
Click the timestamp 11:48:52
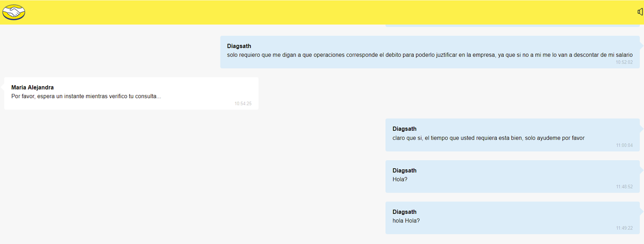[624, 187]
